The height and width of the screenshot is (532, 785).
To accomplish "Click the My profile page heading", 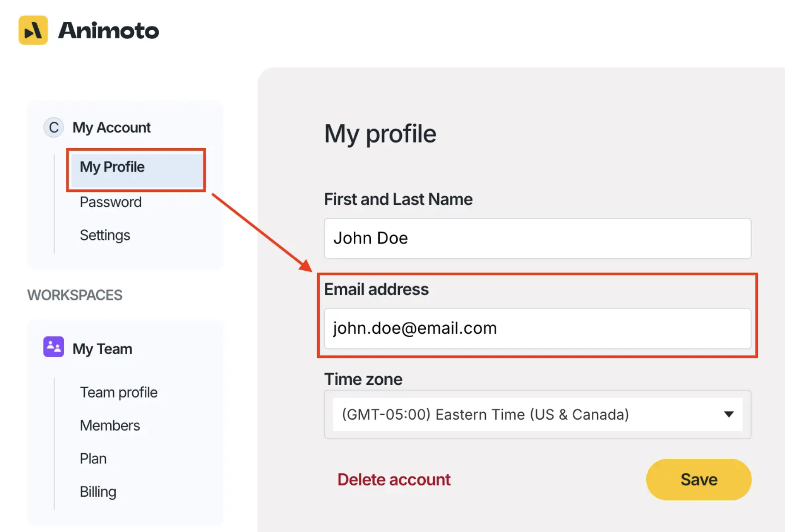I will [x=380, y=134].
